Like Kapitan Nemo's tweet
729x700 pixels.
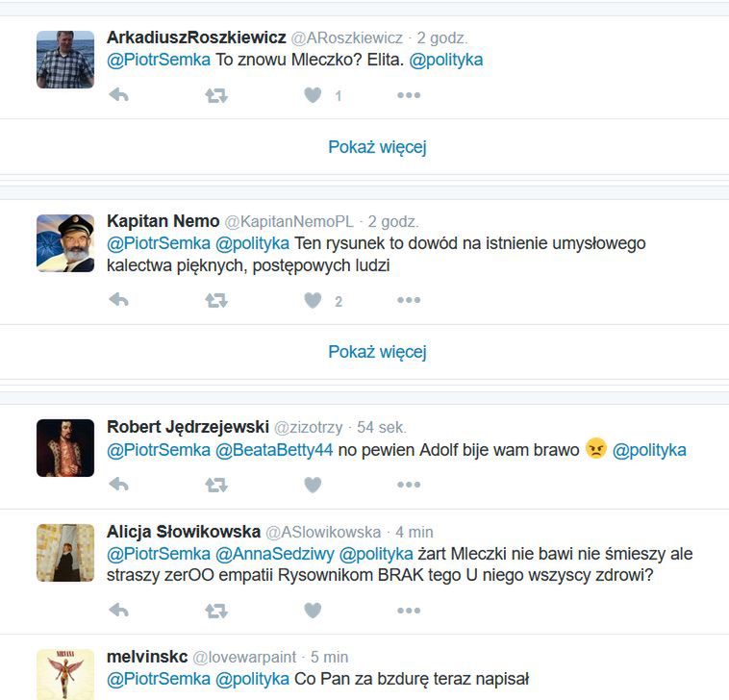(x=313, y=301)
